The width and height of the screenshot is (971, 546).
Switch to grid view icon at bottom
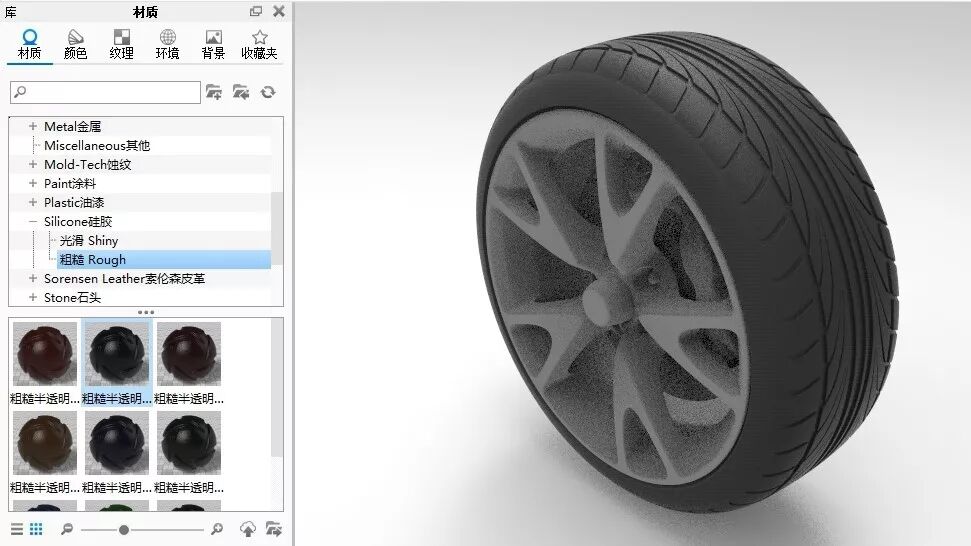(x=37, y=529)
